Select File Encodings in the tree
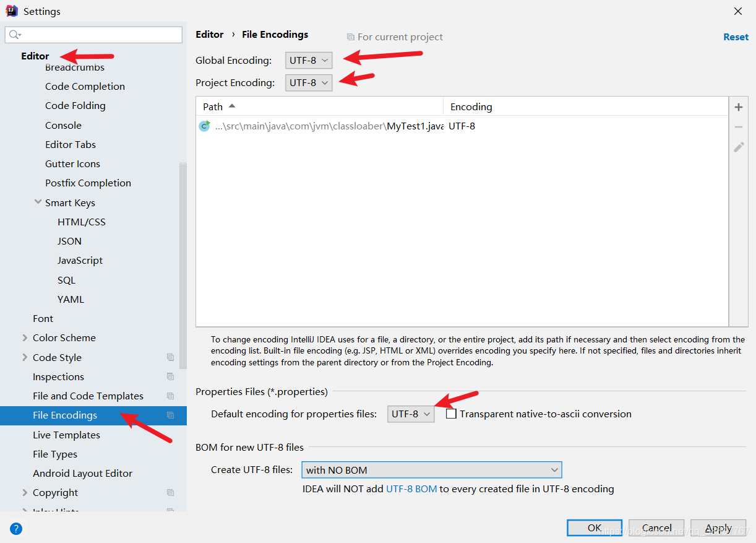This screenshot has width=756, height=543. pos(93,415)
